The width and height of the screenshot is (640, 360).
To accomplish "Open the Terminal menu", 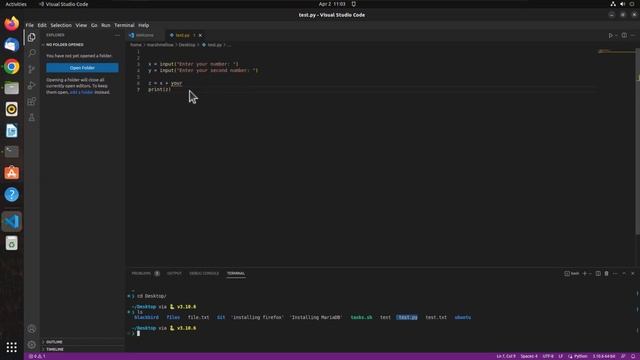I will (x=124, y=25).
